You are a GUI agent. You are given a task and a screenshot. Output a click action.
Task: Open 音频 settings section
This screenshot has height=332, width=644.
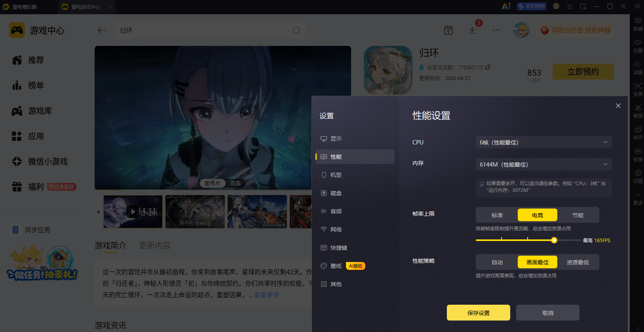pos(355,211)
